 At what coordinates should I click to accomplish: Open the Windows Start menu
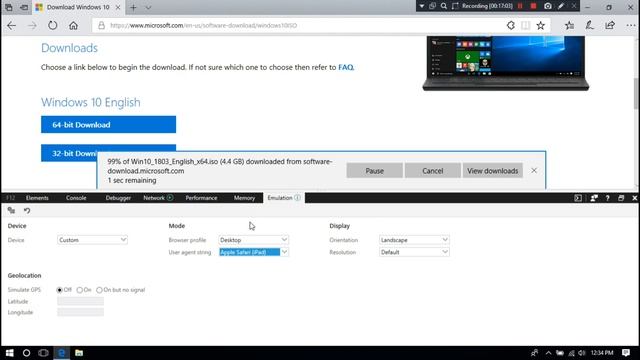[x=9, y=353]
